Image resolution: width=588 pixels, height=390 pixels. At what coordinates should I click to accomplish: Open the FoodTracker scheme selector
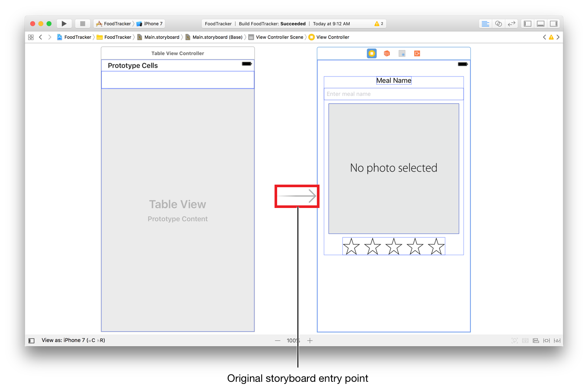(113, 24)
